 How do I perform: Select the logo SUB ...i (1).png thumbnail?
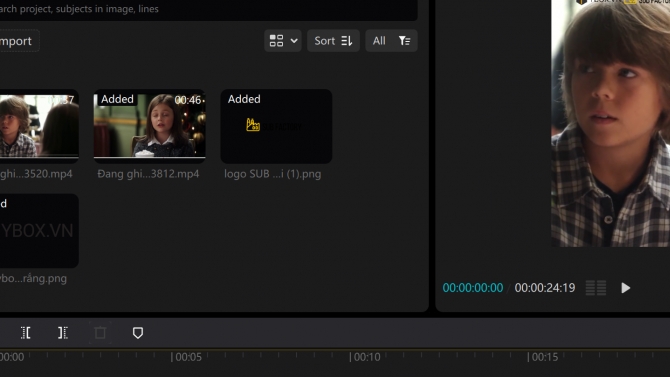pos(276,126)
